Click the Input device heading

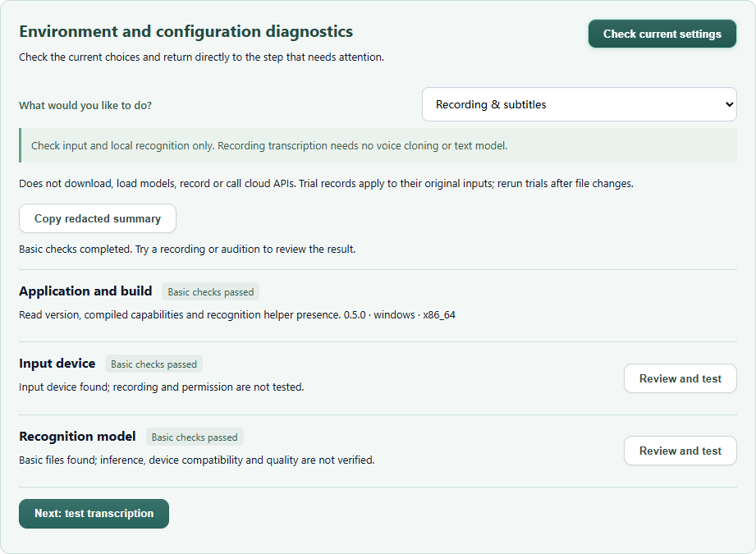click(x=57, y=364)
